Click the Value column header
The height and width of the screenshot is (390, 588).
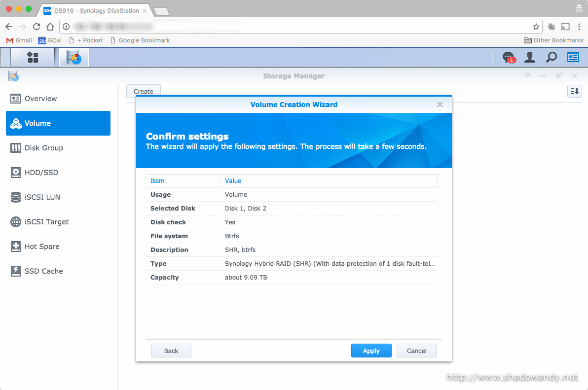click(329, 180)
